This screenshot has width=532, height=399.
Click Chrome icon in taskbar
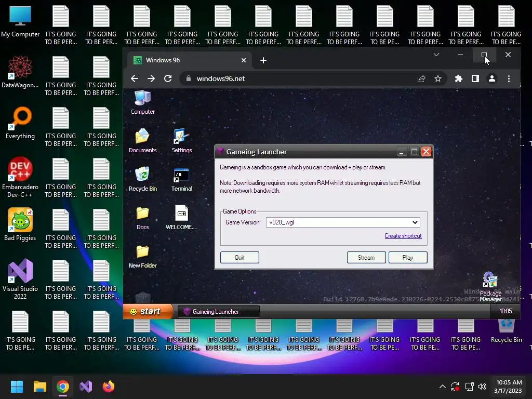[x=63, y=387]
